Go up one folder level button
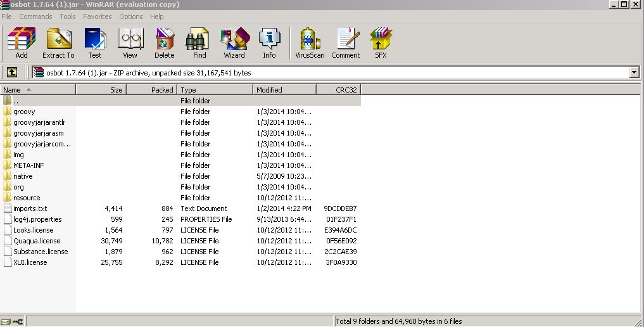 pos(12,73)
